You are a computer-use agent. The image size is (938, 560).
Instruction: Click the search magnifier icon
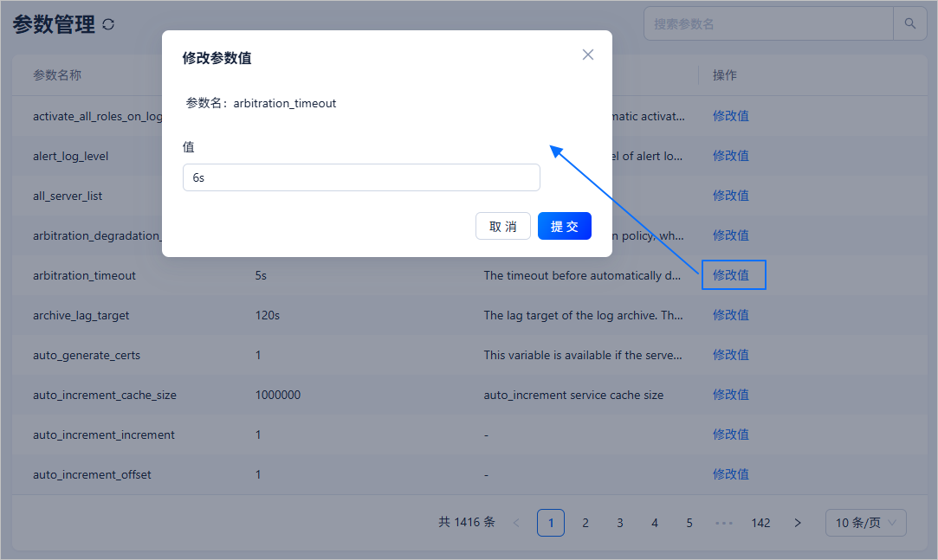909,23
